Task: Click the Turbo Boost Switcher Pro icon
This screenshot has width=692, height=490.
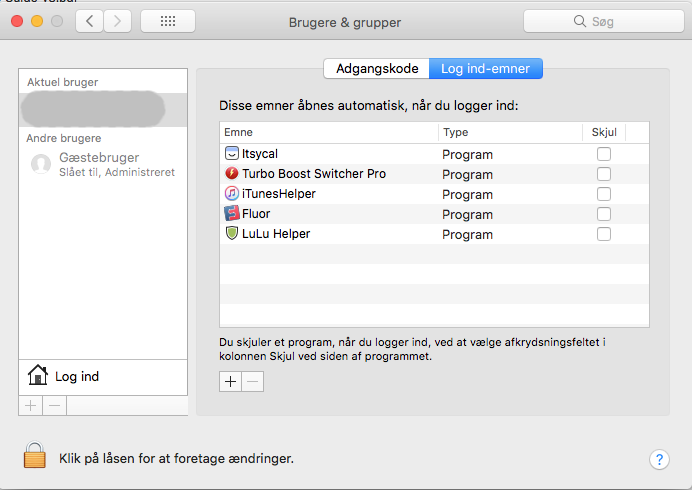Action: (232, 173)
